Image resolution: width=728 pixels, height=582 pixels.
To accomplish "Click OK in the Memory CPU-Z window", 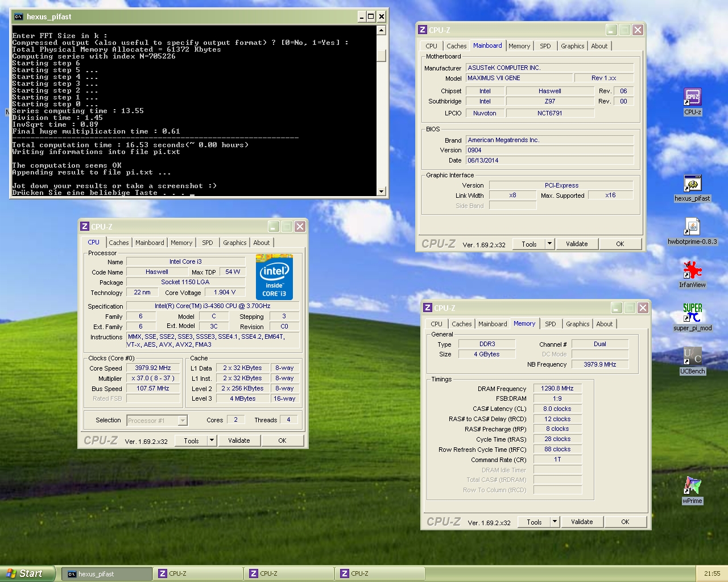I will pyautogui.click(x=625, y=522).
